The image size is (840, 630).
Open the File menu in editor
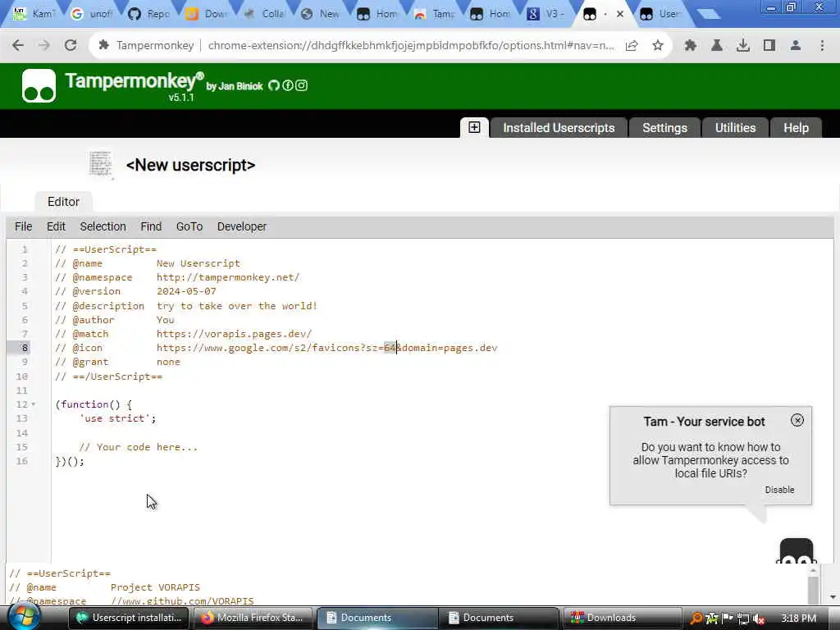(x=23, y=226)
